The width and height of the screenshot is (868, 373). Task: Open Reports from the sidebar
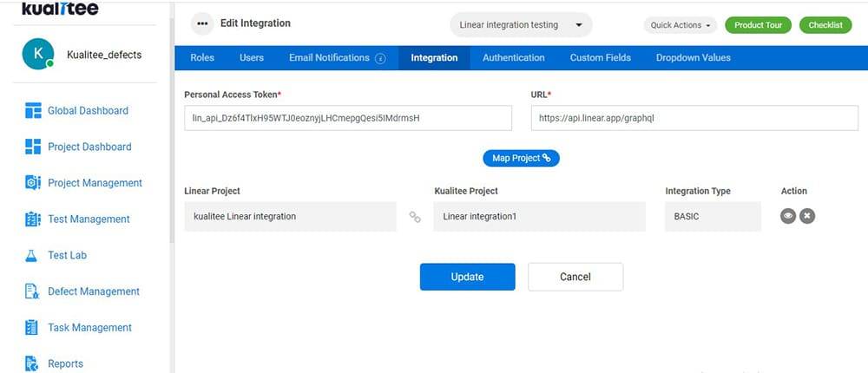click(x=65, y=363)
